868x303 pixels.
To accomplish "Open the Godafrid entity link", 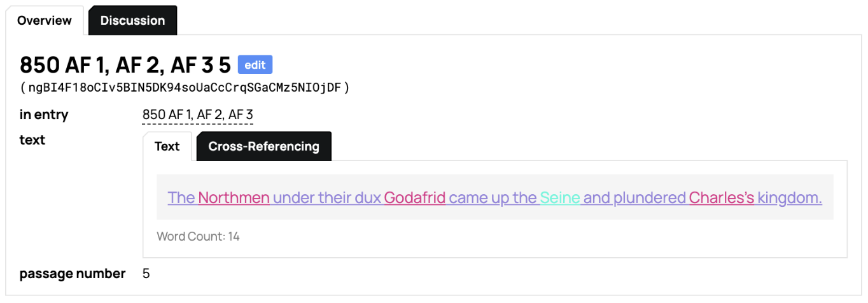I will point(414,198).
